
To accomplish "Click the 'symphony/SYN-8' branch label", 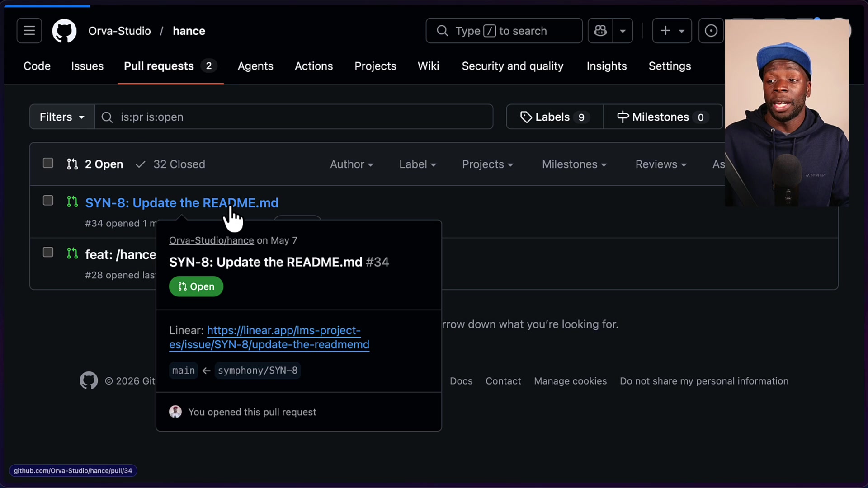I will [x=258, y=371].
